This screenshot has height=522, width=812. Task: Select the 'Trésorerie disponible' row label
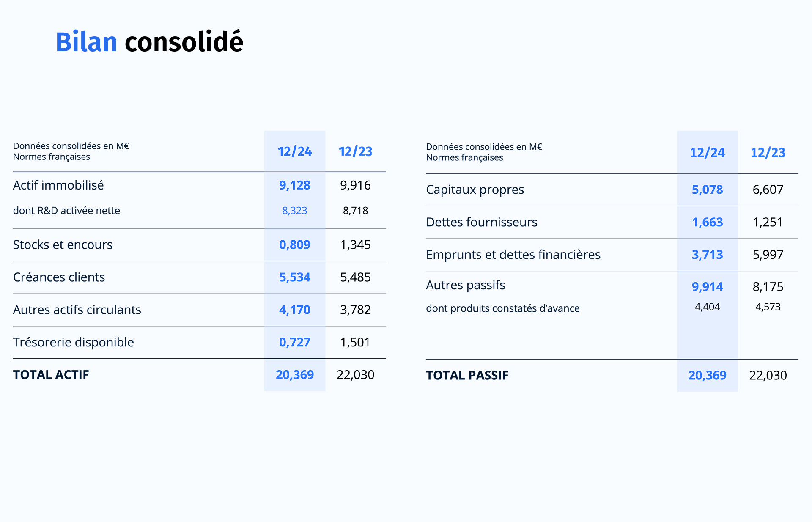[x=73, y=342]
